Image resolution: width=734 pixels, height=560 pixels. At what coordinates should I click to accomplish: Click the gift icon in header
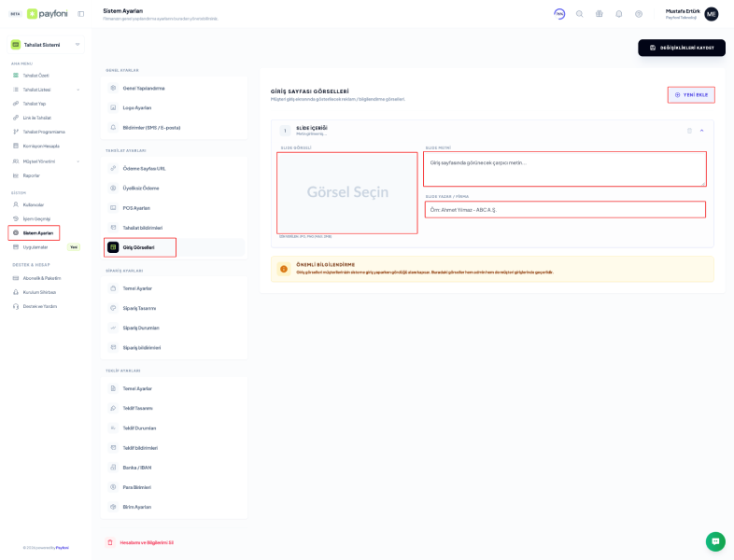(x=599, y=14)
